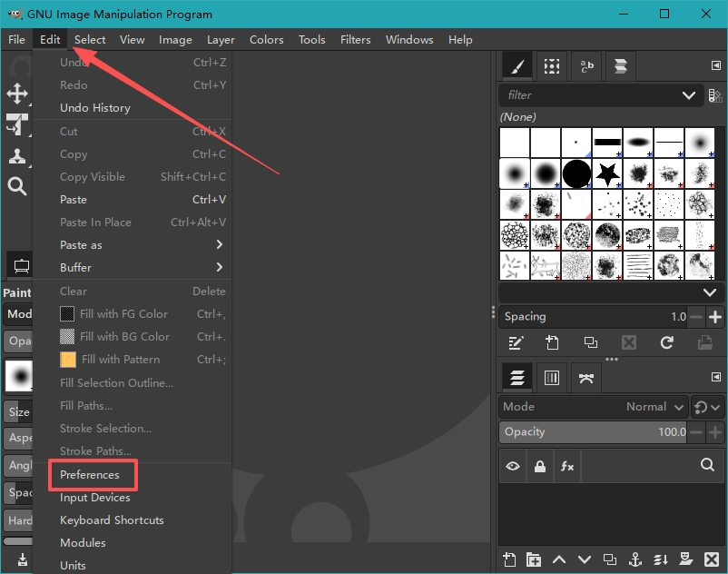Refresh the brushes list
Viewport: 728px width, 574px height.
tap(666, 342)
